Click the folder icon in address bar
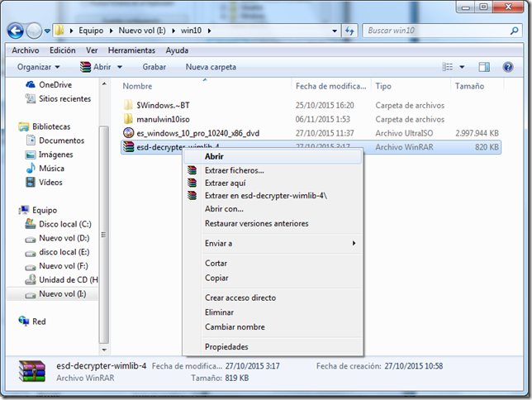The height and width of the screenshot is (400, 532). click(x=59, y=31)
